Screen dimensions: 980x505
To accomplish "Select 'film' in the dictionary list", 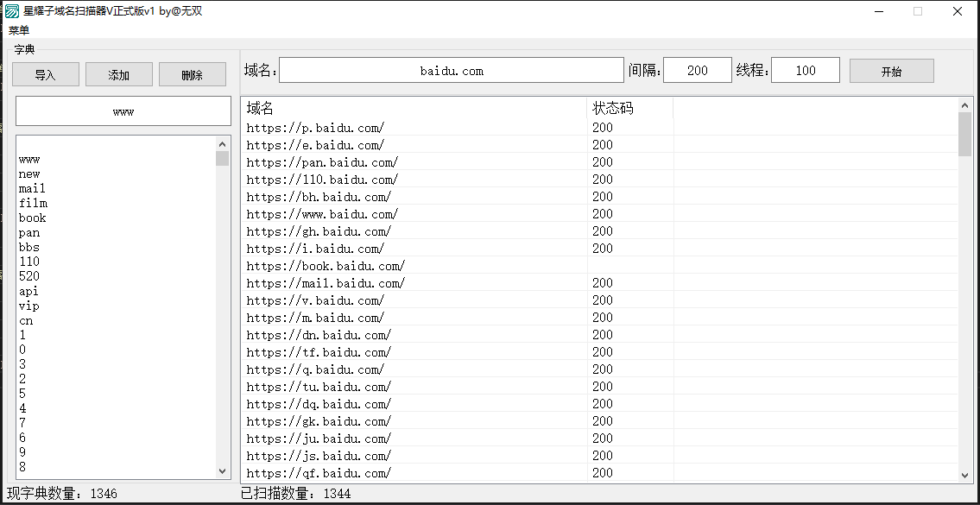I will 33,203.
